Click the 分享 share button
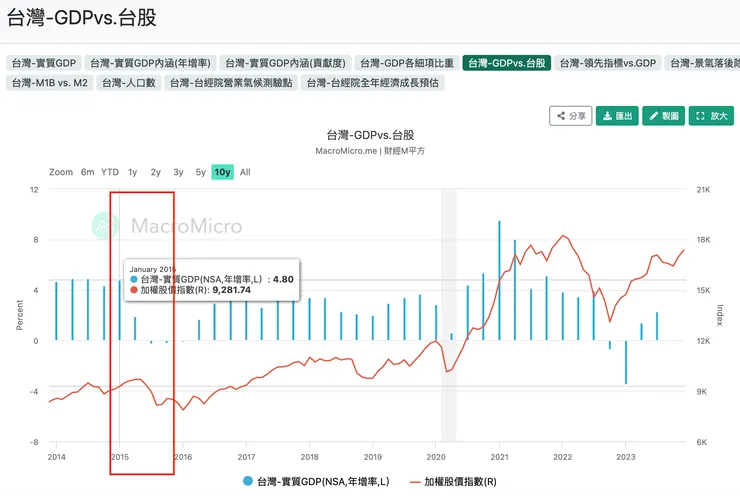The width and height of the screenshot is (740, 496). [571, 116]
